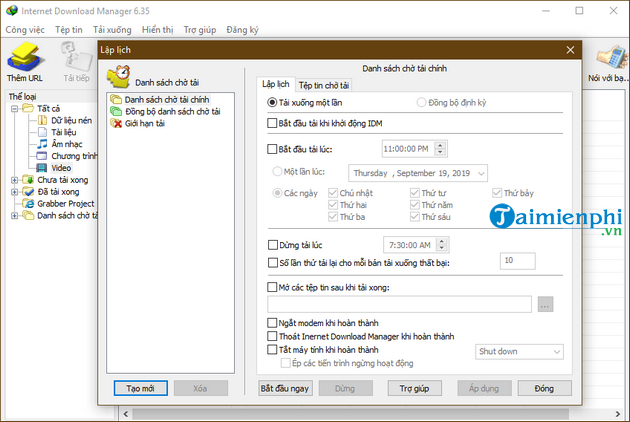Click the Giới hạn tải red X icon

[x=116, y=123]
